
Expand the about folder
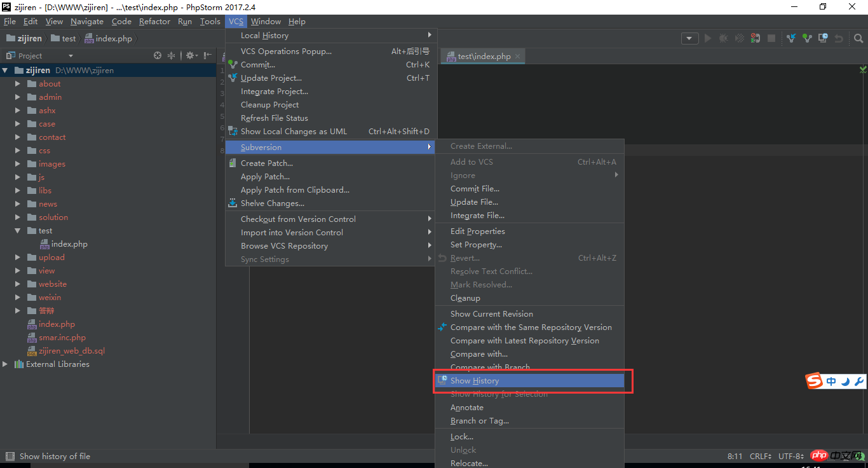tap(18, 84)
